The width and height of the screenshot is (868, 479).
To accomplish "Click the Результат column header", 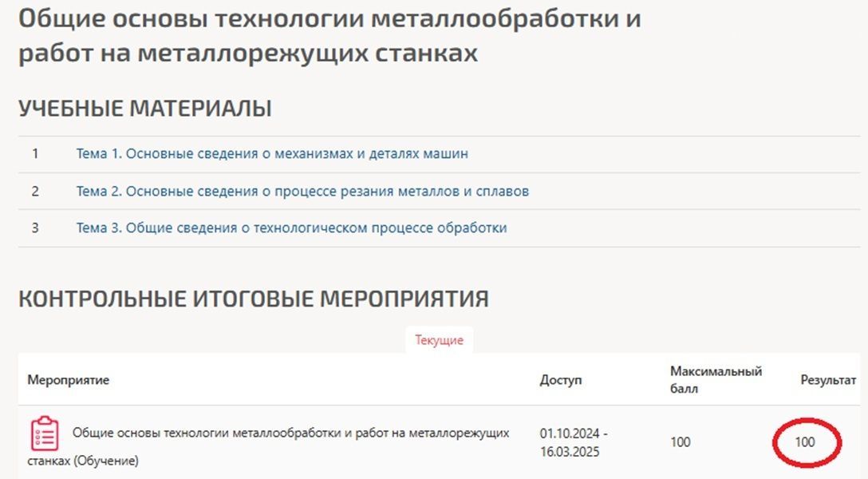I will [828, 380].
